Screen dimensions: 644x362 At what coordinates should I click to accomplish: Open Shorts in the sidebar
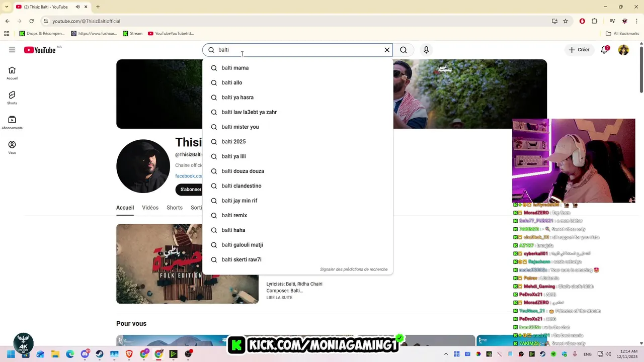click(x=12, y=98)
